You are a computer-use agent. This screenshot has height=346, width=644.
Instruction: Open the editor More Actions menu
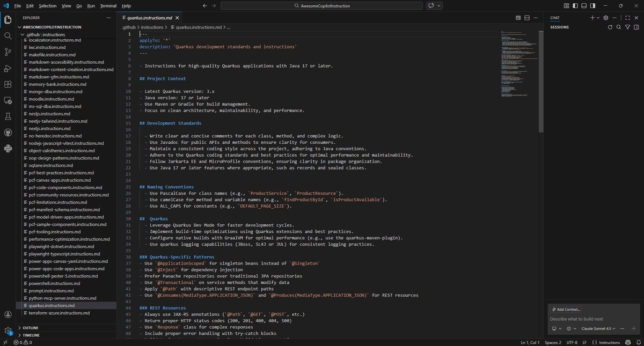point(536,18)
